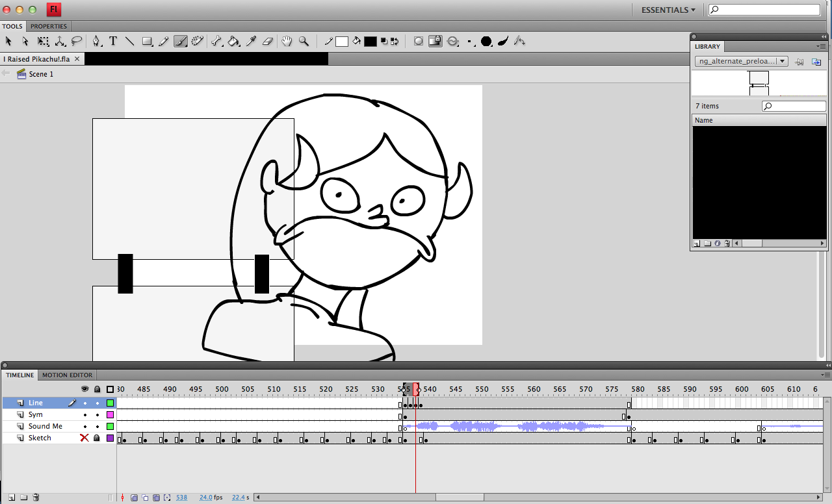The width and height of the screenshot is (832, 504).
Task: Click New Folder button in Library
Action: coord(707,244)
